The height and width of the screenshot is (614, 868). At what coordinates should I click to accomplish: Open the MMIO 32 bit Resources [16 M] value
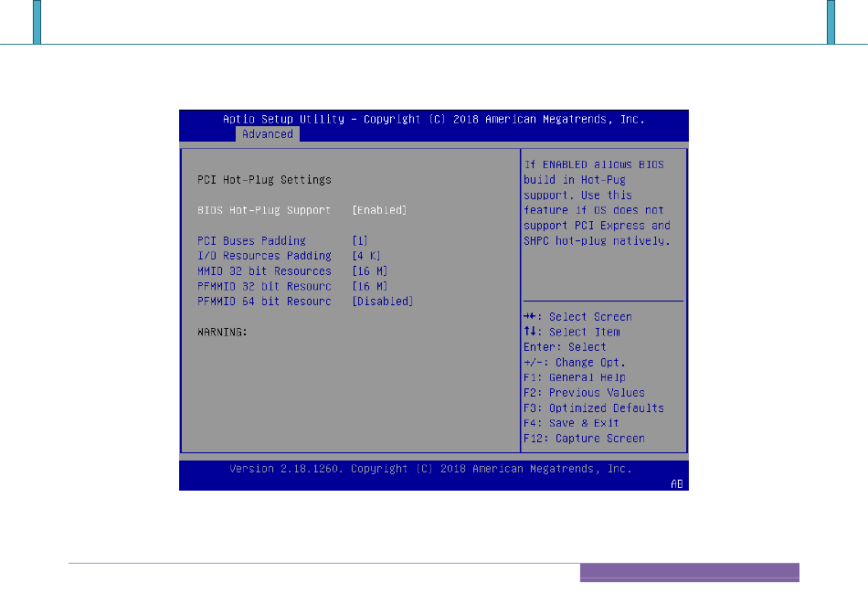click(x=372, y=271)
